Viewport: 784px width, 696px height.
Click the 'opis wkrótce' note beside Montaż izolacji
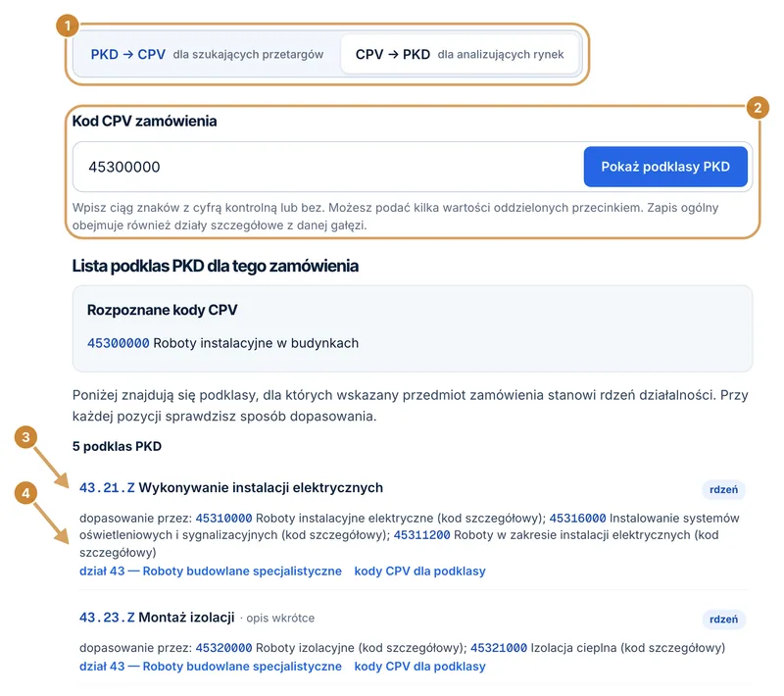tap(280, 618)
